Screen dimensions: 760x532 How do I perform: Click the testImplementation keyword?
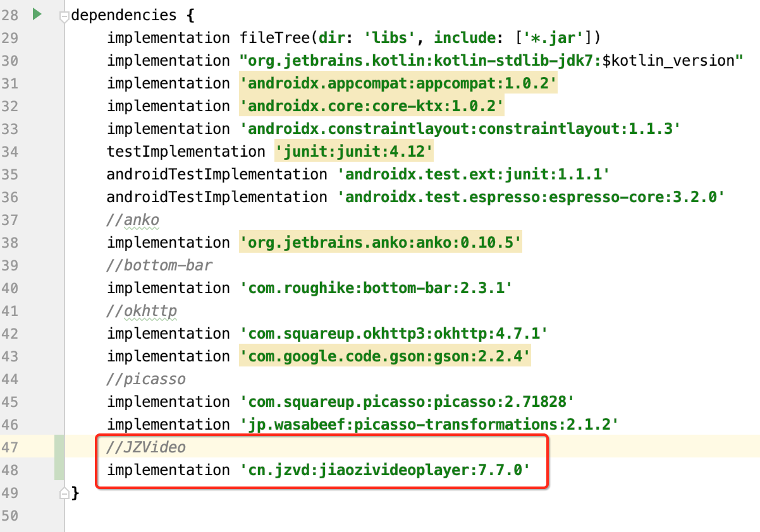click(x=186, y=152)
